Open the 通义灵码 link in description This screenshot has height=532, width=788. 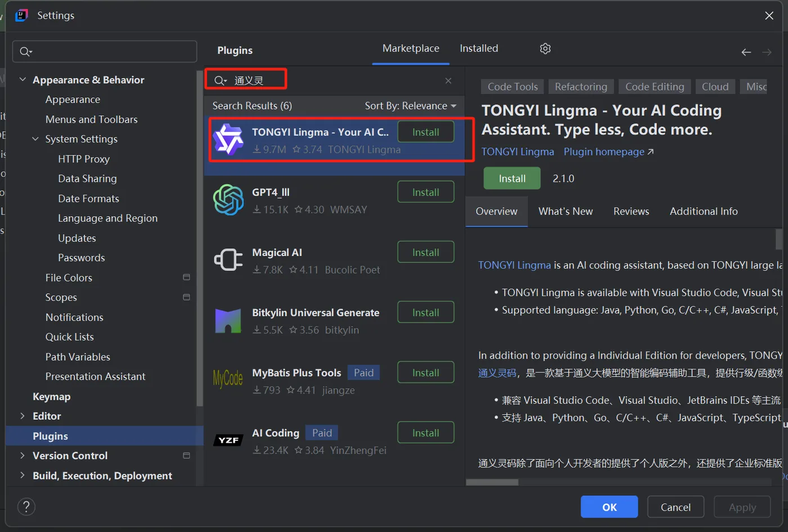pyautogui.click(x=497, y=373)
